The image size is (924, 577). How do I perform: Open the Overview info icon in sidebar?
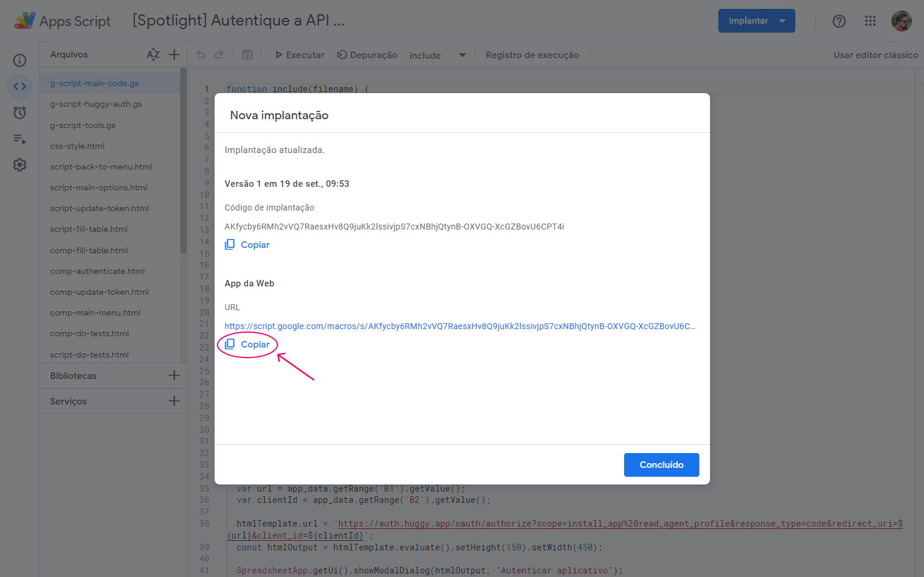coord(20,60)
